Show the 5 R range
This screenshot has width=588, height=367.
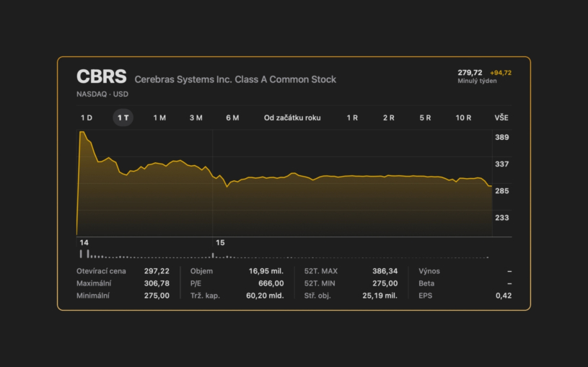[x=425, y=118]
